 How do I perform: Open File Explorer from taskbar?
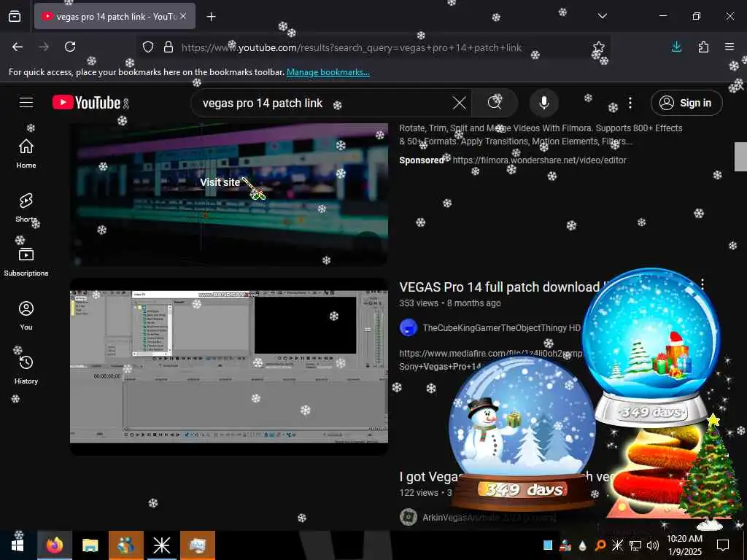point(90,545)
